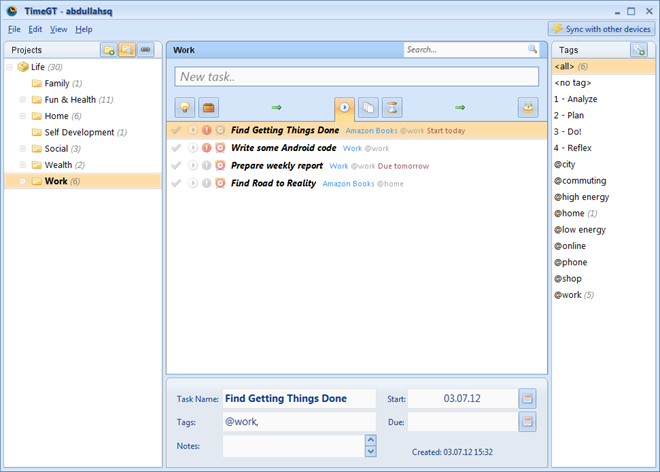This screenshot has width=660, height=472.
Task: Click the Notes scroll down arrow
Action: coord(370,451)
